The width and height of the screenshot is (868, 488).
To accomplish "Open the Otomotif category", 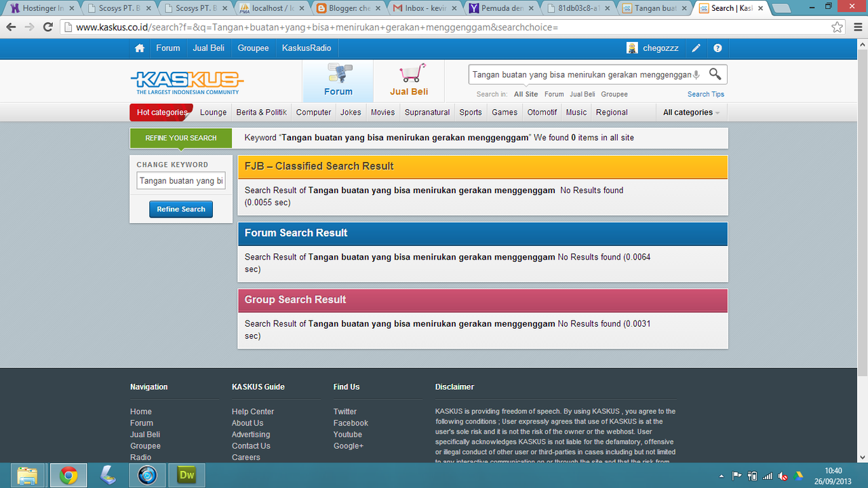I will click(542, 113).
